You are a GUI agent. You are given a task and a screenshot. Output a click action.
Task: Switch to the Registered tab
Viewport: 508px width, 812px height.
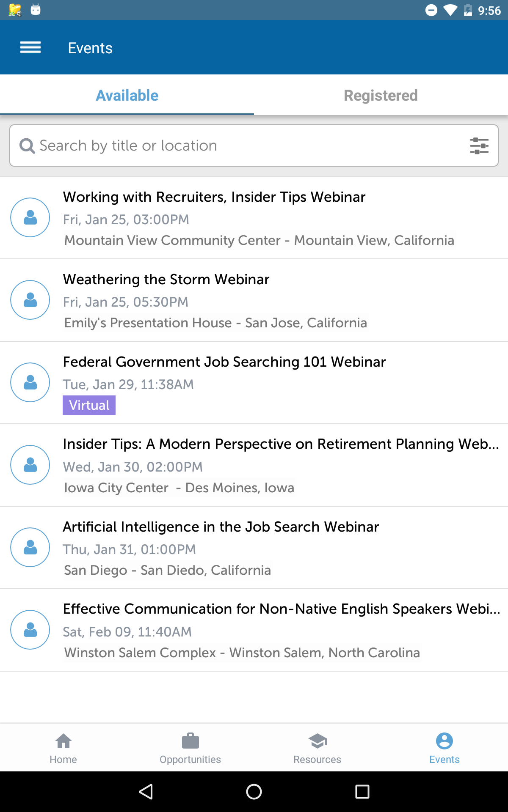coord(381,95)
